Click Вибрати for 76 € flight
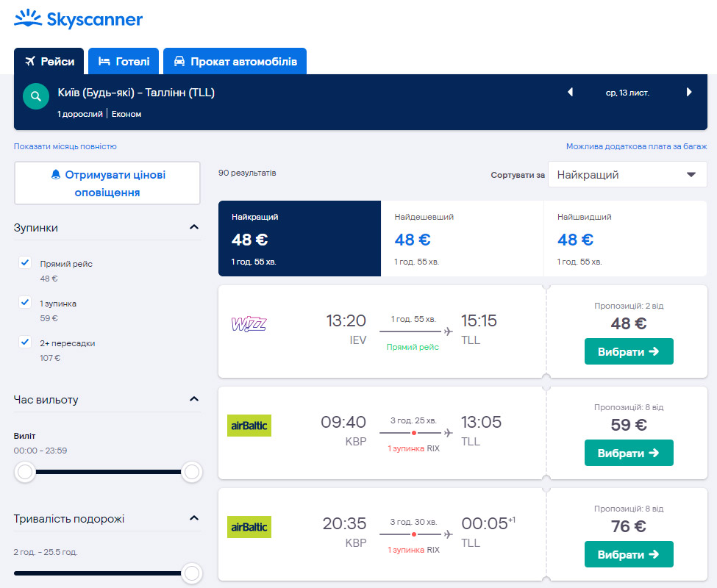Image resolution: width=717 pixels, height=588 pixels. coord(629,554)
